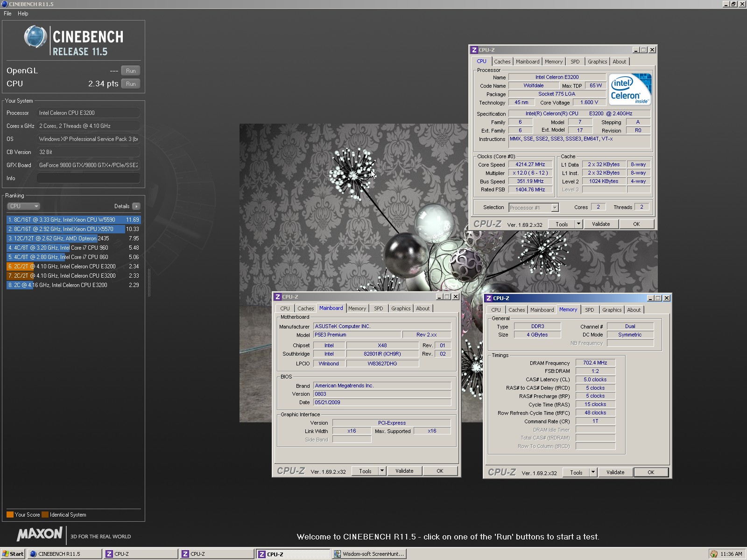The height and width of the screenshot is (560, 747).
Task: Click the Your Score orange legend swatch
Action: (10, 515)
